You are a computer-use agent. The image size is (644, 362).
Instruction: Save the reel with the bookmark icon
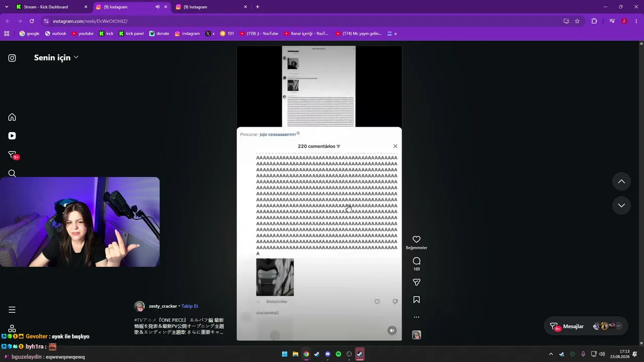coord(417,300)
